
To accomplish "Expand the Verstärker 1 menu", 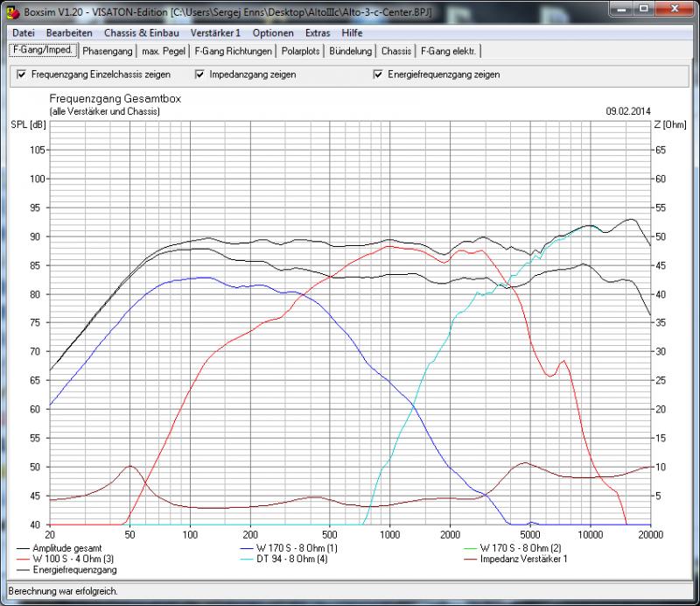I will (215, 32).
